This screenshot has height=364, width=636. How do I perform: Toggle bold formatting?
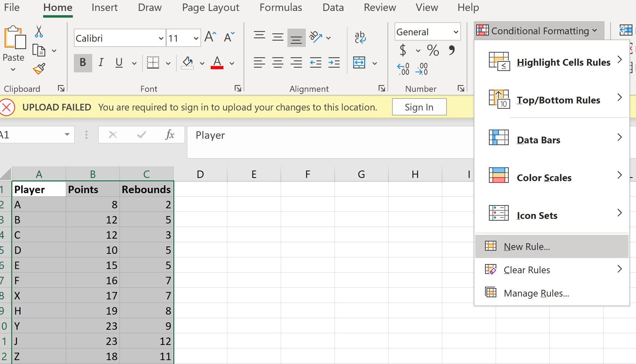[83, 63]
